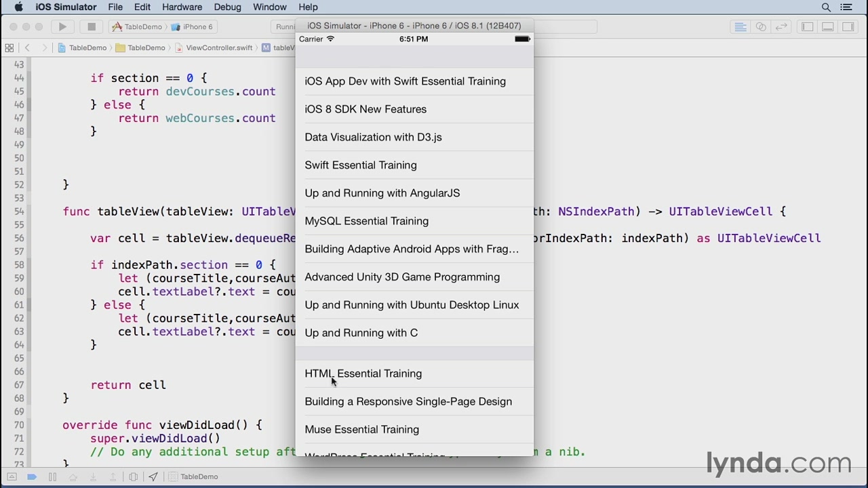
Task: Tap iOS 8 SDK New Features row
Action: point(414,109)
